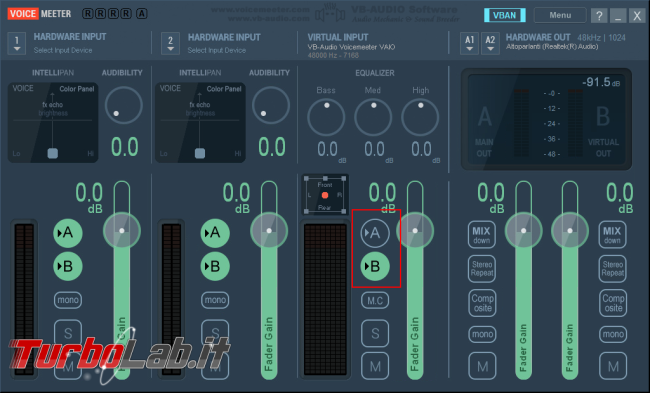Toggle A bus on Hardware Input 2

coord(215,233)
